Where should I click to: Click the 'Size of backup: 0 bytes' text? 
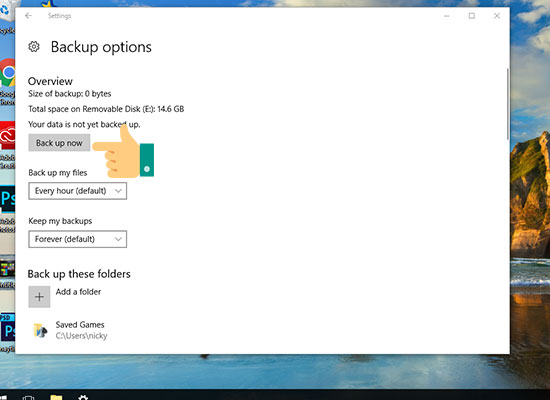pyautogui.click(x=69, y=94)
